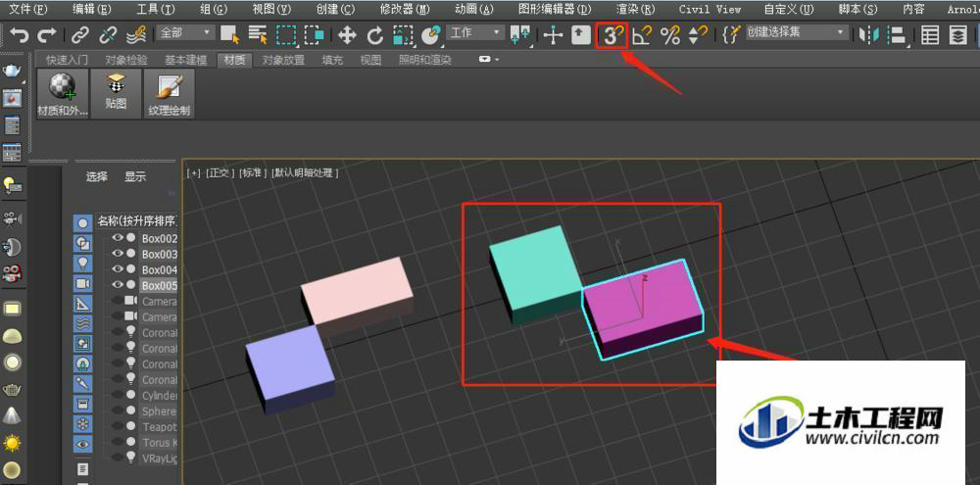Click the Redo arrow in the main toolbar
This screenshot has height=485, width=980.
(47, 35)
